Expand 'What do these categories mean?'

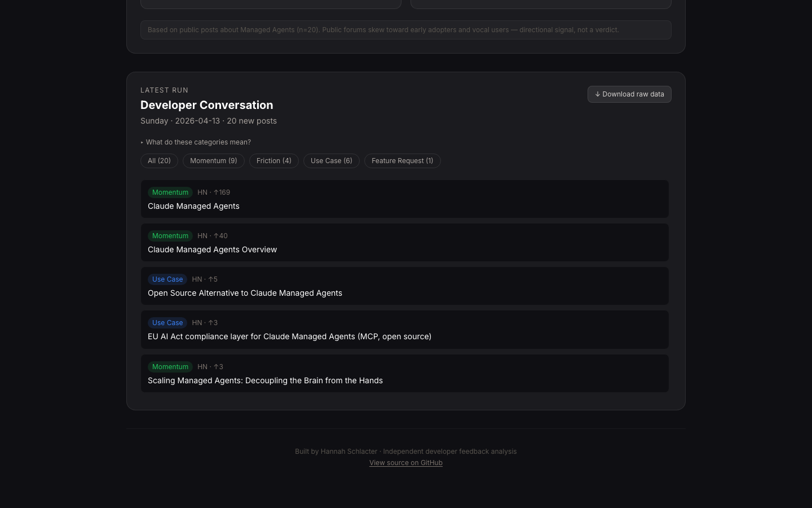pyautogui.click(x=196, y=142)
